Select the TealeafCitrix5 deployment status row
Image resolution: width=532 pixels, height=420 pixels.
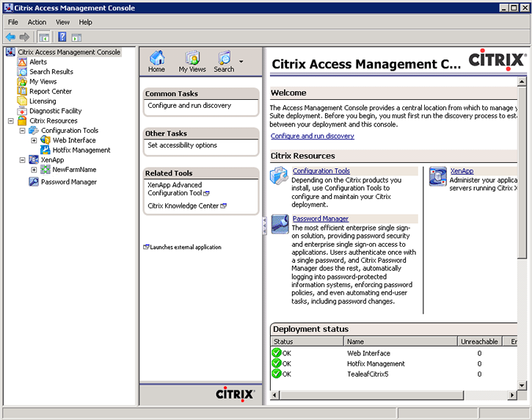(x=394, y=374)
